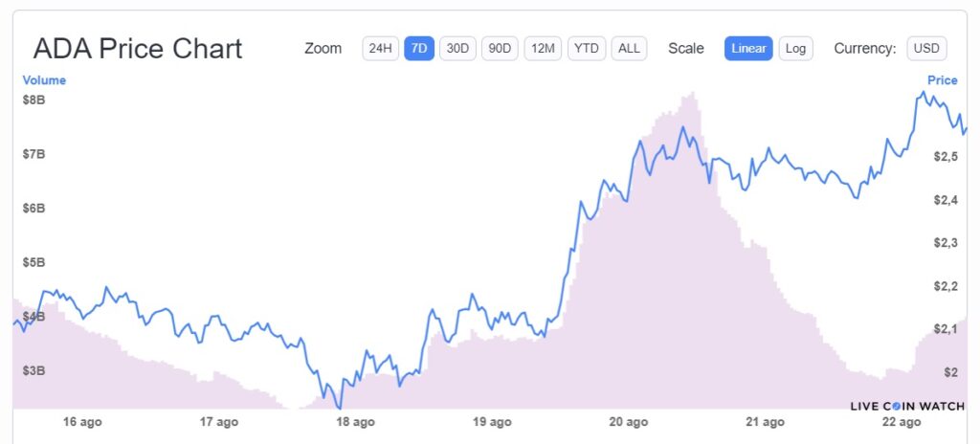This screenshot has height=444, width=980.
Task: Click the Live Coin Watch logo
Action: coord(907,406)
